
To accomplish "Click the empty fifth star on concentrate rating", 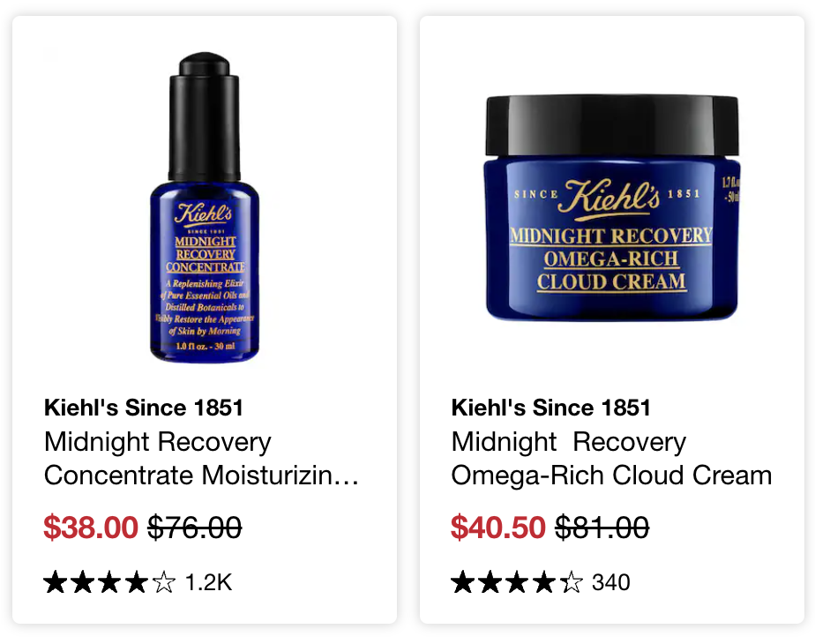I will point(164,581).
